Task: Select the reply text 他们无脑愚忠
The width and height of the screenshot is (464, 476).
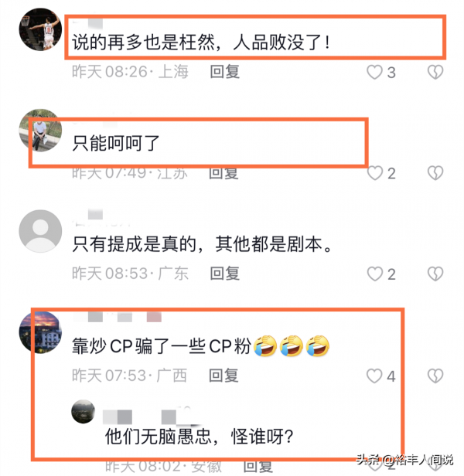Action: [x=158, y=437]
